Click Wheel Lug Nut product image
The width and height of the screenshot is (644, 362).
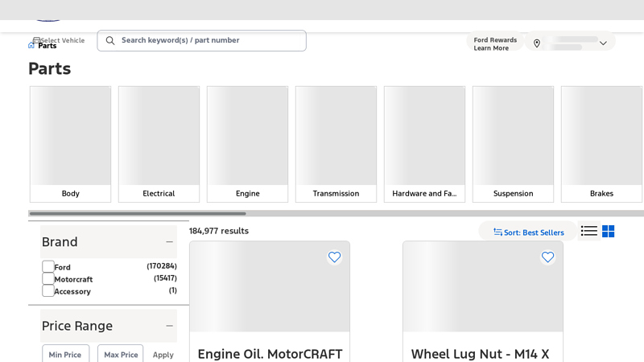[x=483, y=286]
